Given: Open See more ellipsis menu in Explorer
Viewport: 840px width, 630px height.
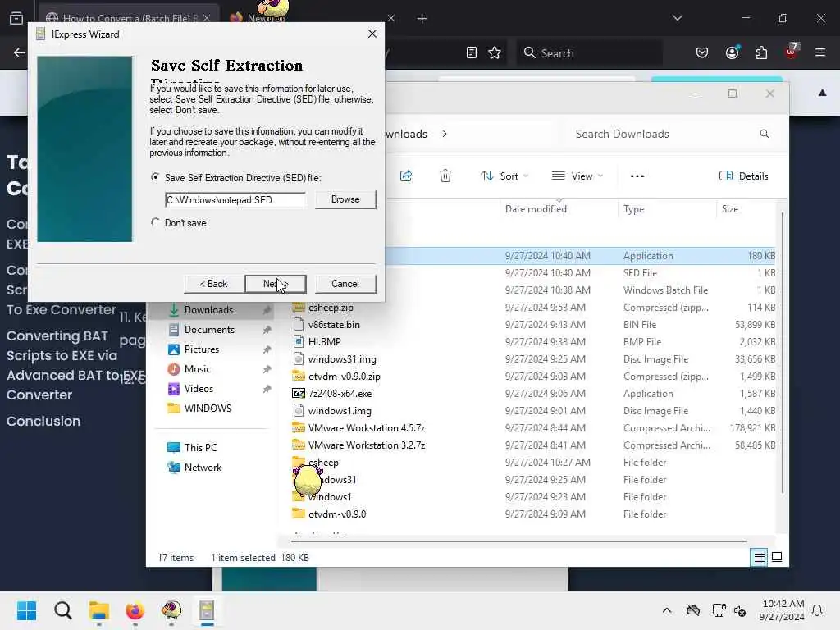Looking at the screenshot, I should 637,176.
